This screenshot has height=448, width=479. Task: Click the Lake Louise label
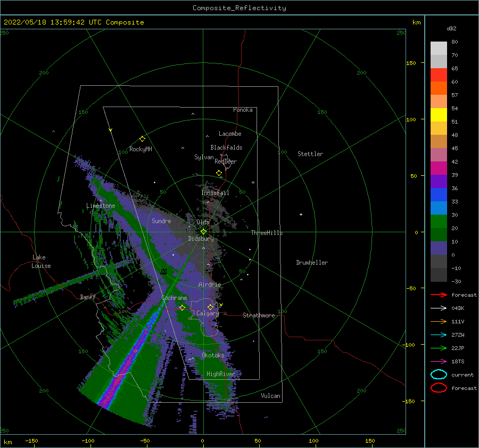[x=41, y=262]
